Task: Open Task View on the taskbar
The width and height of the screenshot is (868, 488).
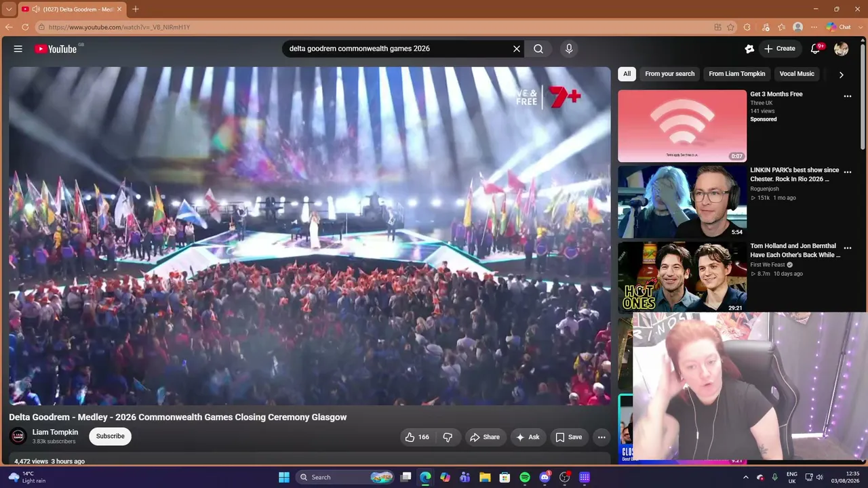Action: [x=406, y=477]
